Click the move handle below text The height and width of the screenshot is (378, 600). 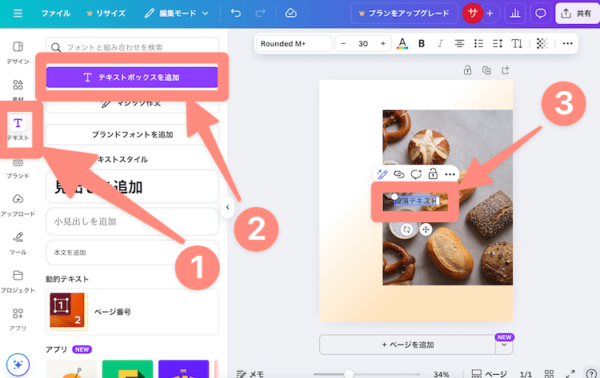point(426,230)
